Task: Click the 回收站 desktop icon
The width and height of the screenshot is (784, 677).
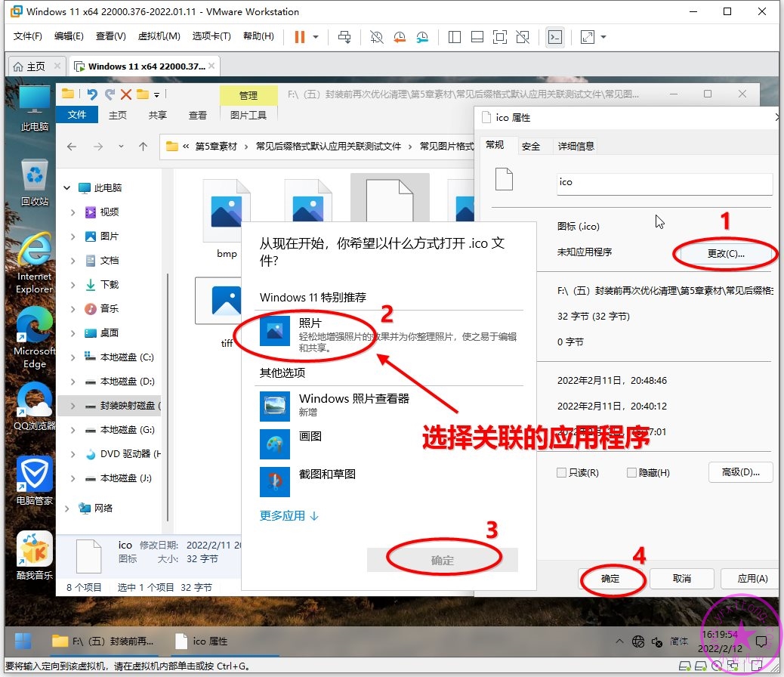Action: tap(35, 183)
